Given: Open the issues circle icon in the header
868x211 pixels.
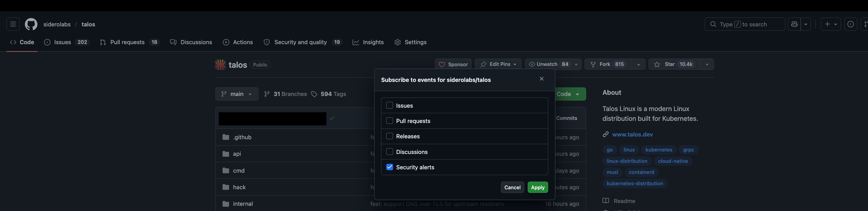Looking at the screenshot, I should coord(850,24).
